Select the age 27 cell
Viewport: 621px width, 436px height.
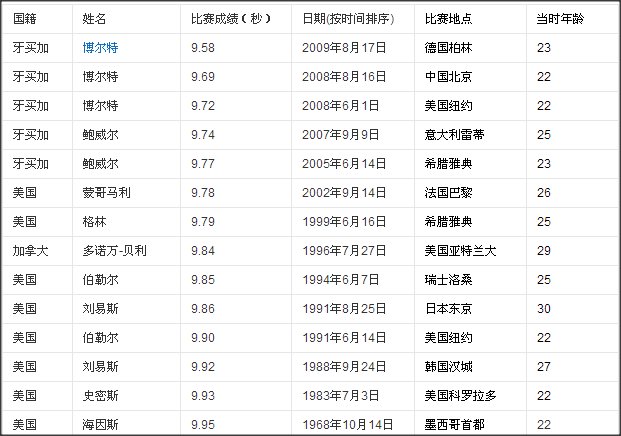tap(544, 367)
